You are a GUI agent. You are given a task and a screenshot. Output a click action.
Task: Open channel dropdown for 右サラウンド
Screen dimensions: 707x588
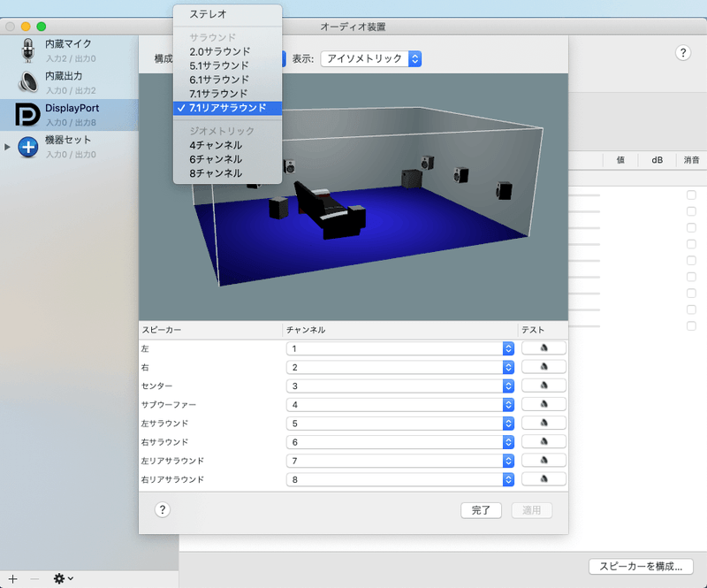tap(400, 442)
